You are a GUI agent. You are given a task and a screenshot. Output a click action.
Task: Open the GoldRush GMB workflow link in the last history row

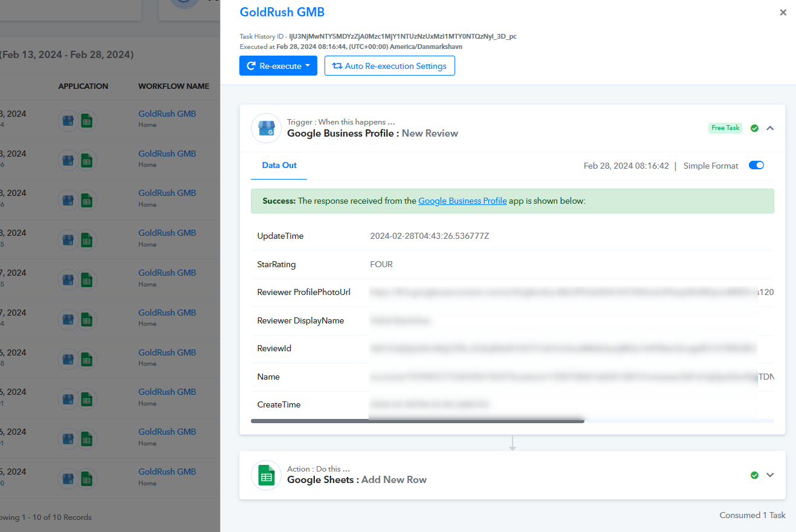click(x=167, y=472)
